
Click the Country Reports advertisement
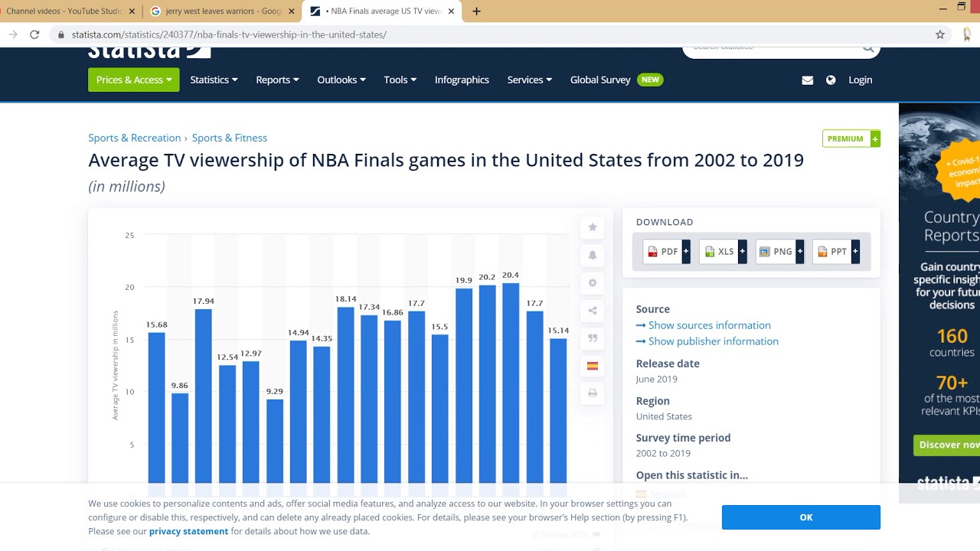tap(939, 302)
